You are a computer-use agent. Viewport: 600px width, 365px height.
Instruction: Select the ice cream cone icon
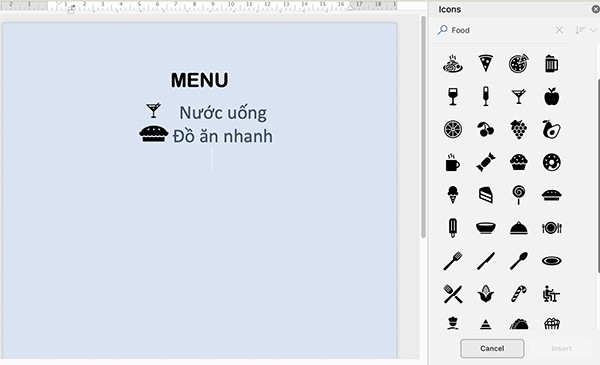453,195
